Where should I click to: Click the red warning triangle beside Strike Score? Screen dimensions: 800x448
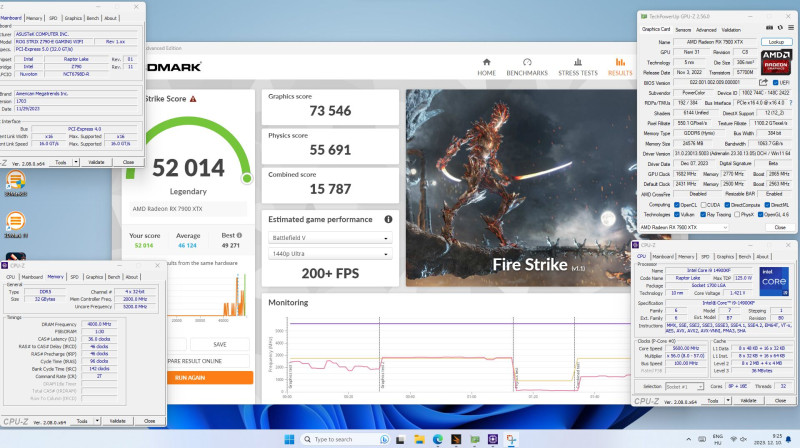point(193,99)
